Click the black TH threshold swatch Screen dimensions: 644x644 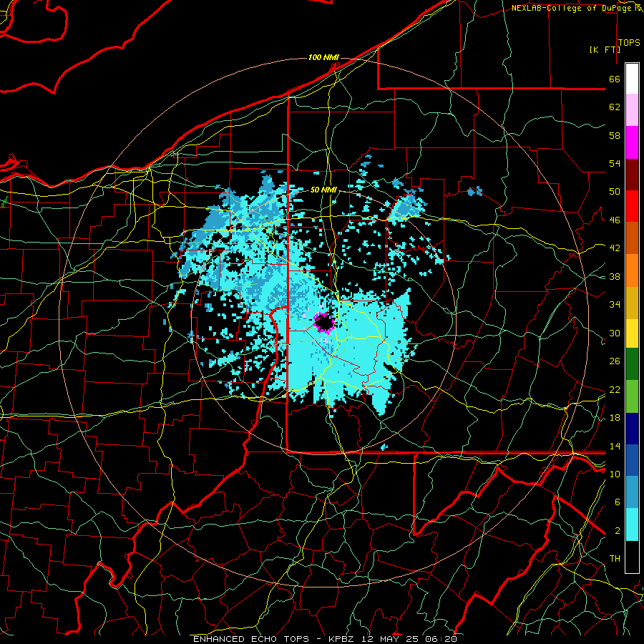632,557
